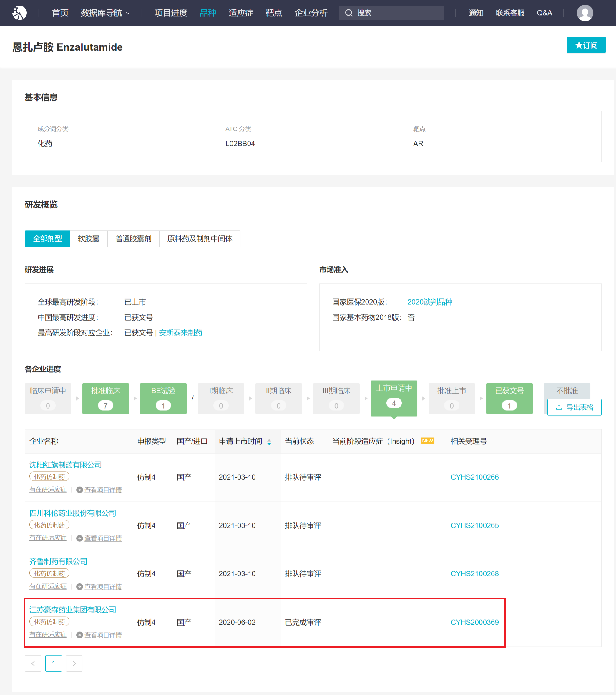Click 有在研适应症 under 沈阳红旗制药

pyautogui.click(x=48, y=490)
